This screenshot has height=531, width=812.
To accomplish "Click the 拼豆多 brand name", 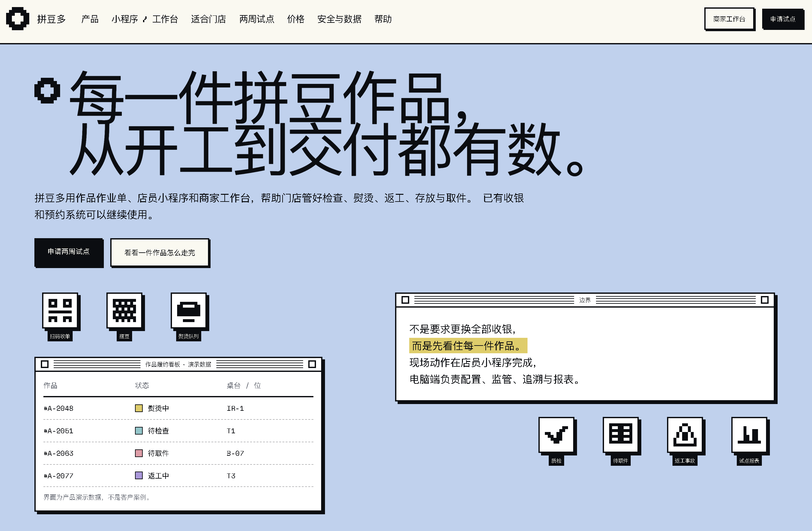I will click(51, 19).
